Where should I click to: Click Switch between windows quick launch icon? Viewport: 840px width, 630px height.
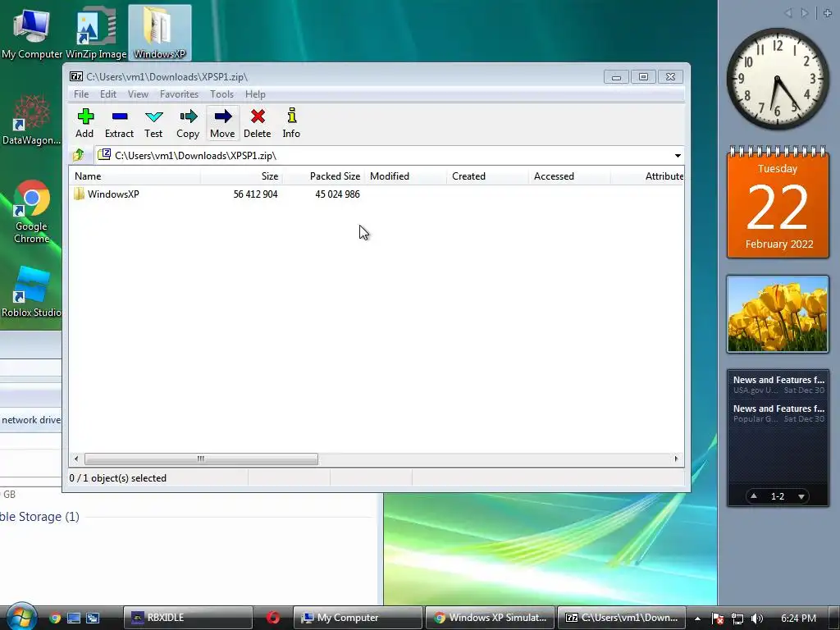(93, 618)
